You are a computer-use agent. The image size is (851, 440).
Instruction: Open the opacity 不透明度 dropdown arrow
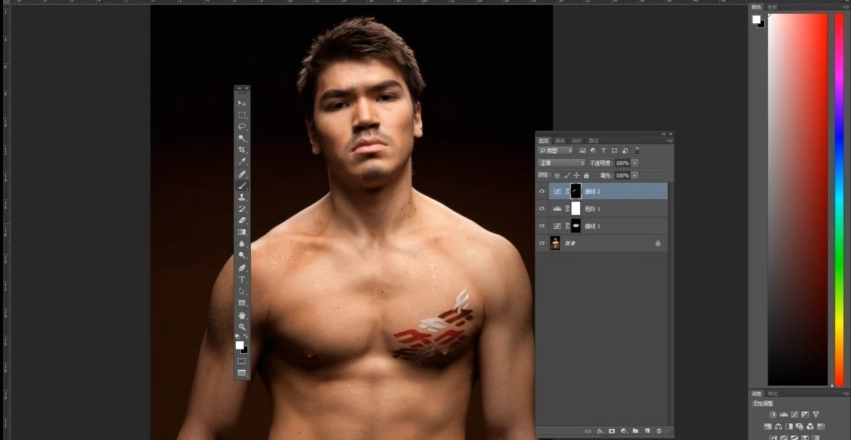[x=635, y=162]
